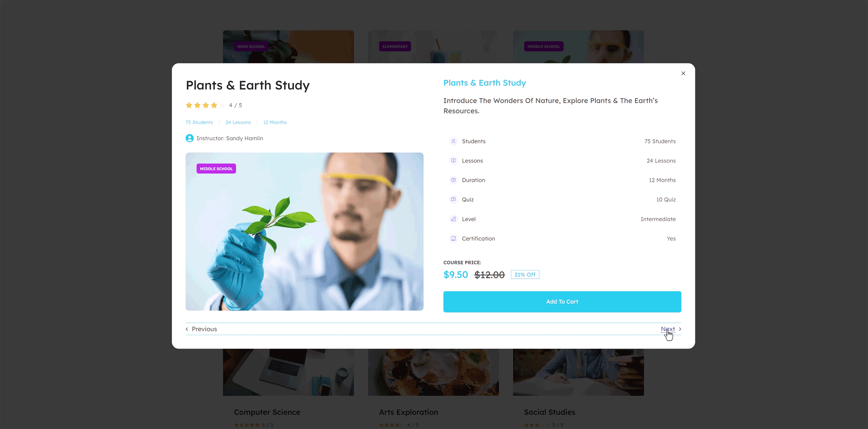
Task: Go to the Previous course
Action: pyautogui.click(x=204, y=329)
